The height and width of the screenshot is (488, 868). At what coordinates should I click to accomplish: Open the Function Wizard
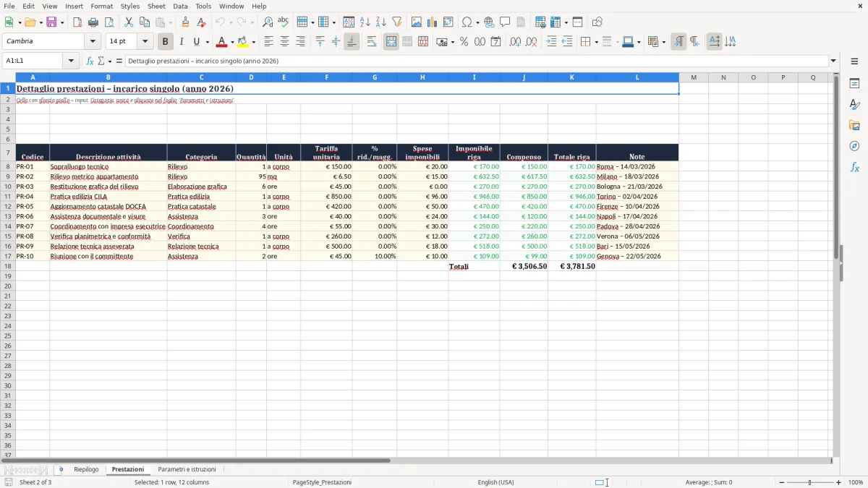tap(90, 61)
